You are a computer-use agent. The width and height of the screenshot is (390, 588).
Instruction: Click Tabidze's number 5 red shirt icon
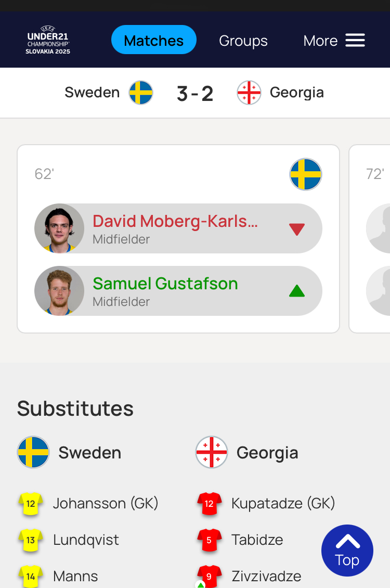pos(209,540)
